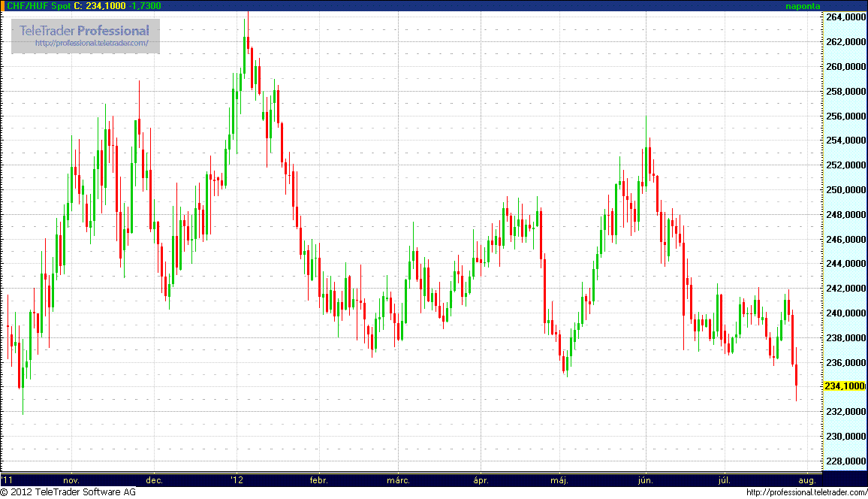Viewport: 868px width, 499px height.
Task: Click the yellow 234,1000 current price tag
Action: pyautogui.click(x=845, y=386)
